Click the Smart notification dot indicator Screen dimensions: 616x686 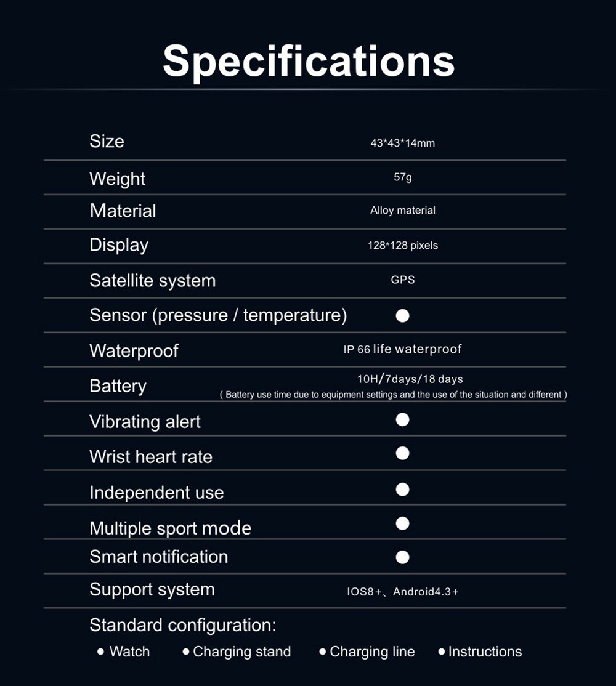(x=402, y=557)
